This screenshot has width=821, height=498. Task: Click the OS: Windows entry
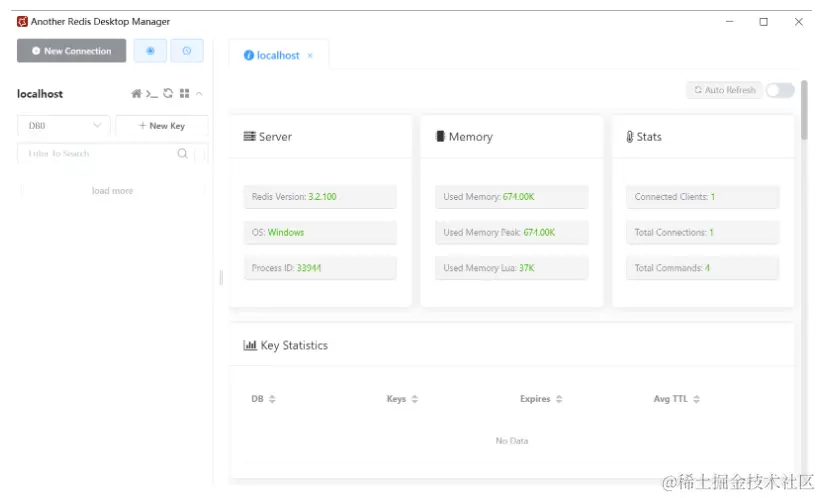point(320,233)
